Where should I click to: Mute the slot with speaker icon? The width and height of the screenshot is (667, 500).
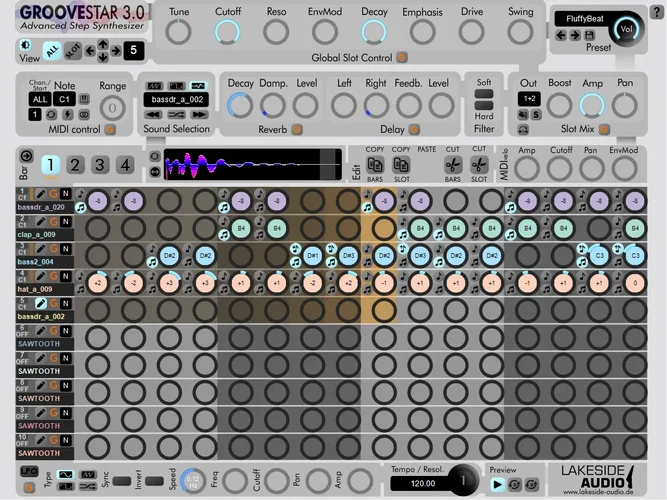[x=523, y=114]
